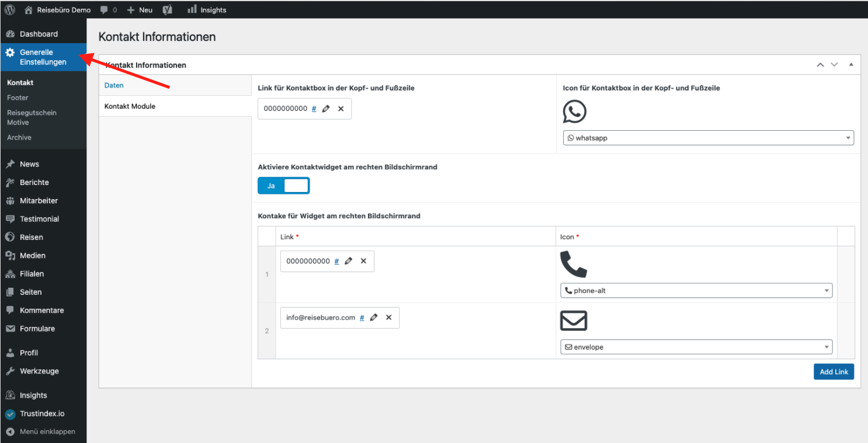Remove the info@reisebuero.com link with X icon
The width and height of the screenshot is (868, 443).
pos(388,318)
